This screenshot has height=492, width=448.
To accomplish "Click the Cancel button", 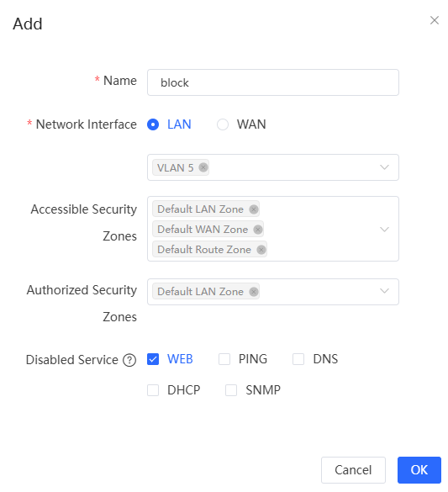I will (353, 470).
